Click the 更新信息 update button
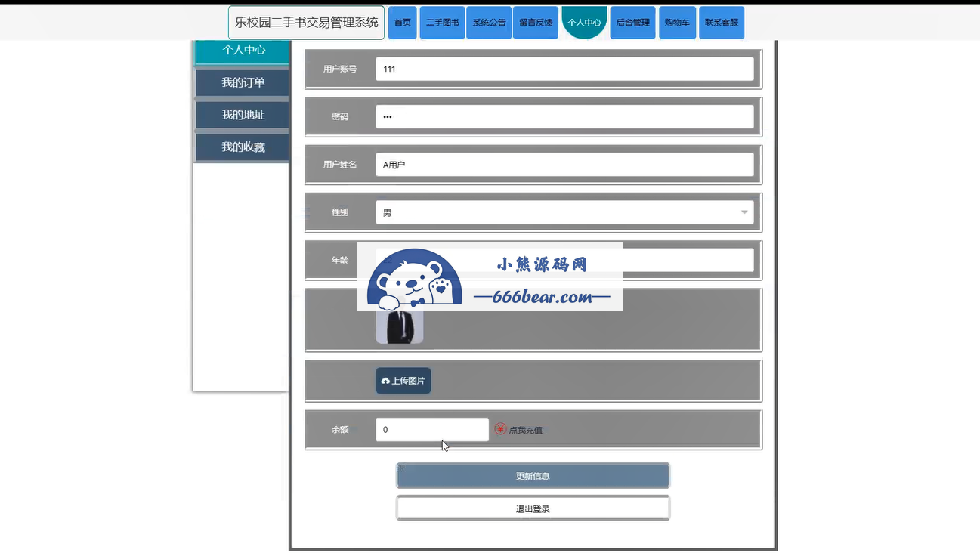This screenshot has height=553, width=980. [x=533, y=476]
